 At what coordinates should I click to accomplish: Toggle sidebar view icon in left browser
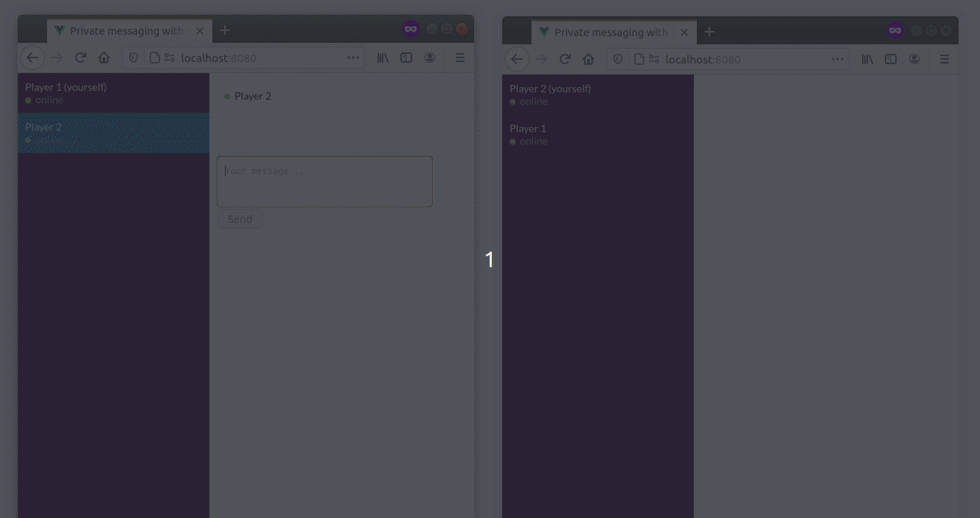[406, 58]
